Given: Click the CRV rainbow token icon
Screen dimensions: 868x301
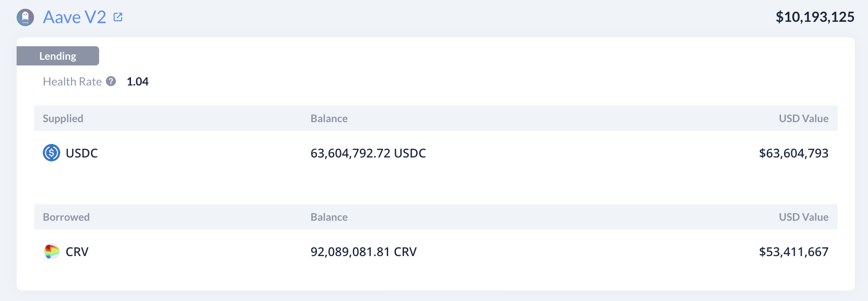Looking at the screenshot, I should [51, 252].
